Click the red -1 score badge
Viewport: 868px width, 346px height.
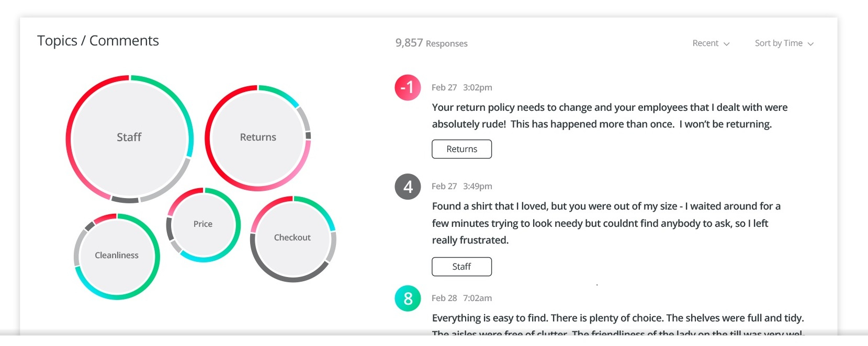point(408,87)
